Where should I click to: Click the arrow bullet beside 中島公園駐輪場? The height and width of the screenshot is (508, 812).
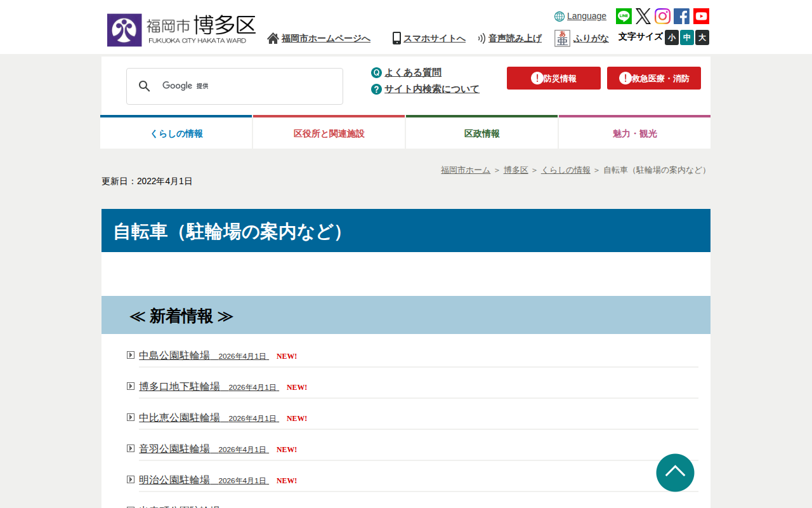pyautogui.click(x=131, y=355)
